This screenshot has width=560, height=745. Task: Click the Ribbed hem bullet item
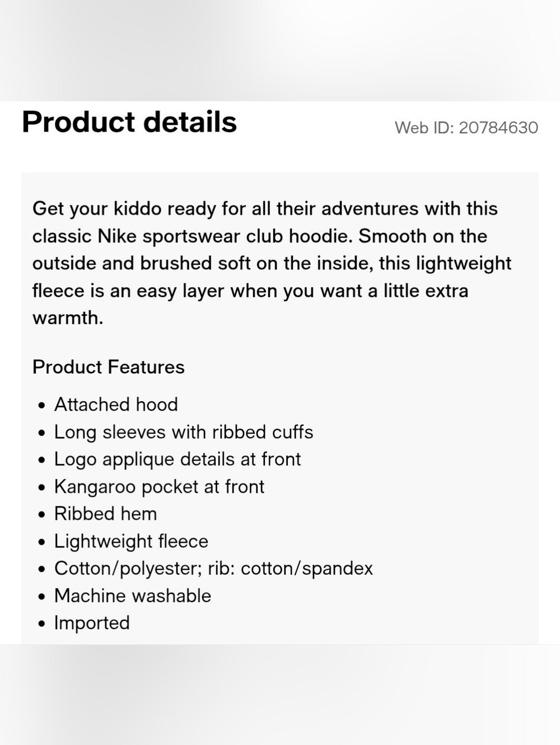(106, 514)
